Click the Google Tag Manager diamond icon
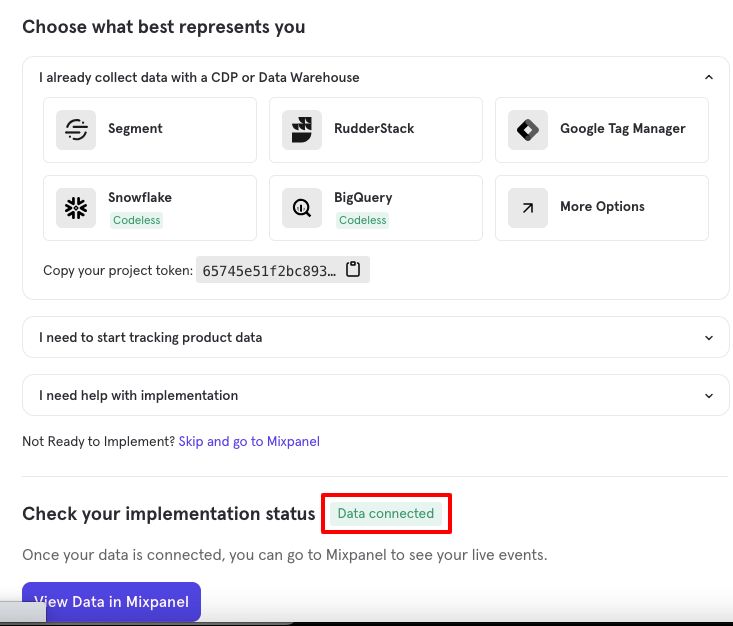 tap(528, 130)
